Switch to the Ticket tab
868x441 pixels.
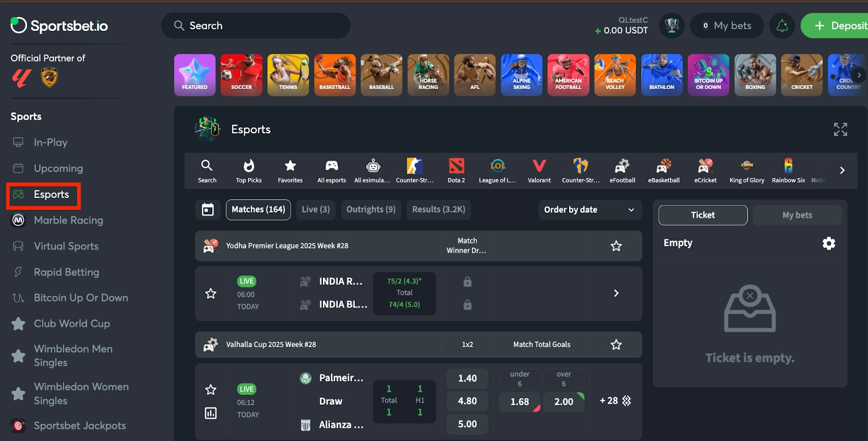tap(703, 215)
